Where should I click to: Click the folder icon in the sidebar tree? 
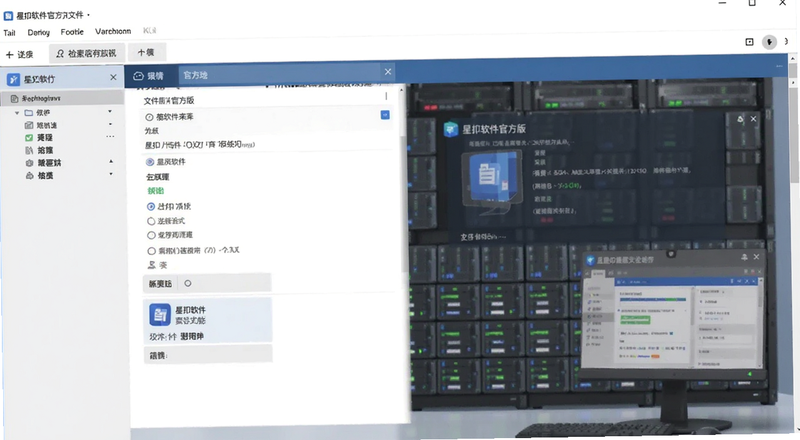pyautogui.click(x=29, y=112)
